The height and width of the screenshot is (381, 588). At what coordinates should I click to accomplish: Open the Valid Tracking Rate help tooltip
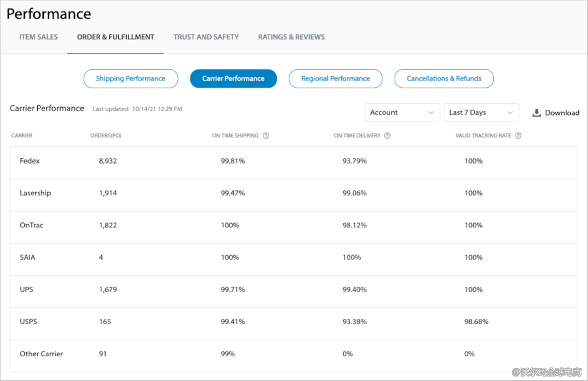pos(519,135)
